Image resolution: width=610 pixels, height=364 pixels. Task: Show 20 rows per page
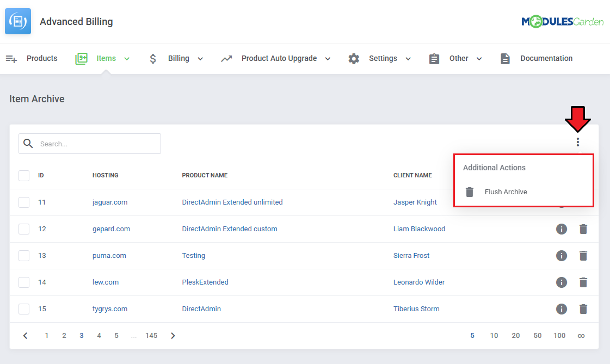(x=516, y=336)
